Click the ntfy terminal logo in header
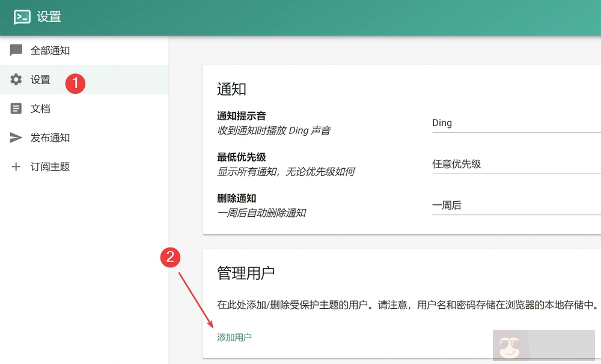 (x=22, y=17)
